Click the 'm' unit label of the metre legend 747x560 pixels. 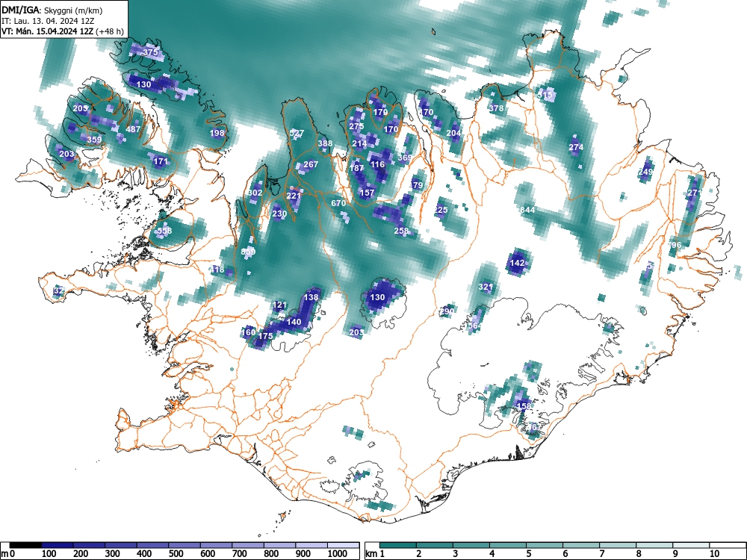pyautogui.click(x=4, y=554)
